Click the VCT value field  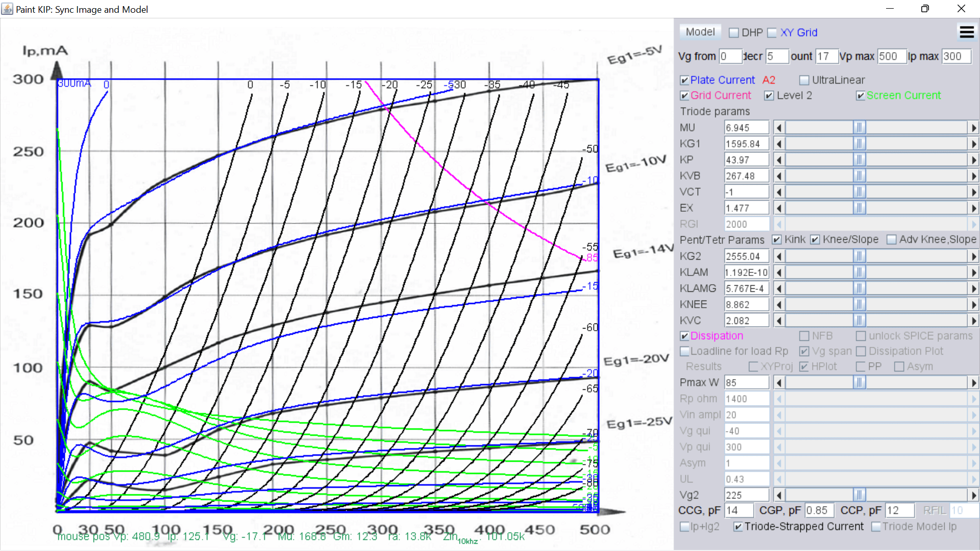747,192
